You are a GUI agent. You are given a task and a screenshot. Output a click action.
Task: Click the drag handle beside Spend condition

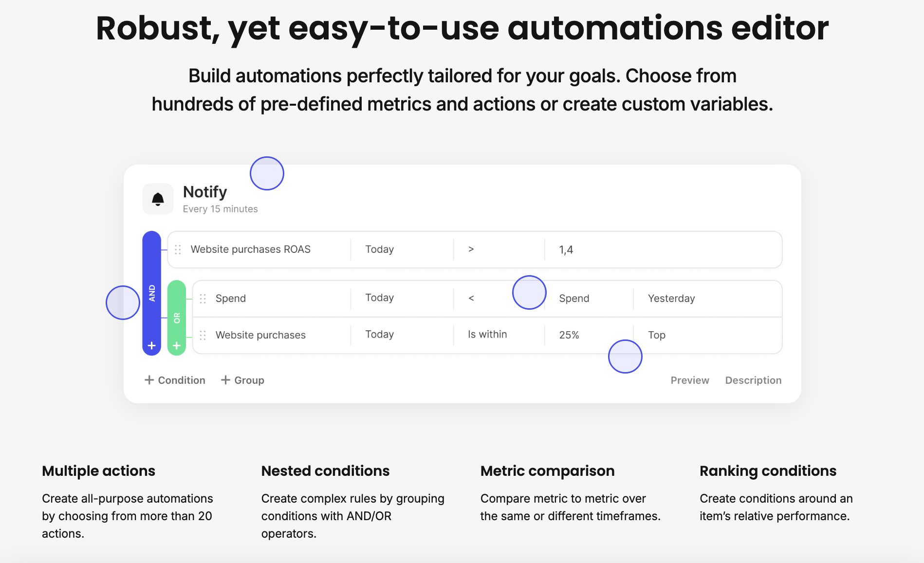203,298
